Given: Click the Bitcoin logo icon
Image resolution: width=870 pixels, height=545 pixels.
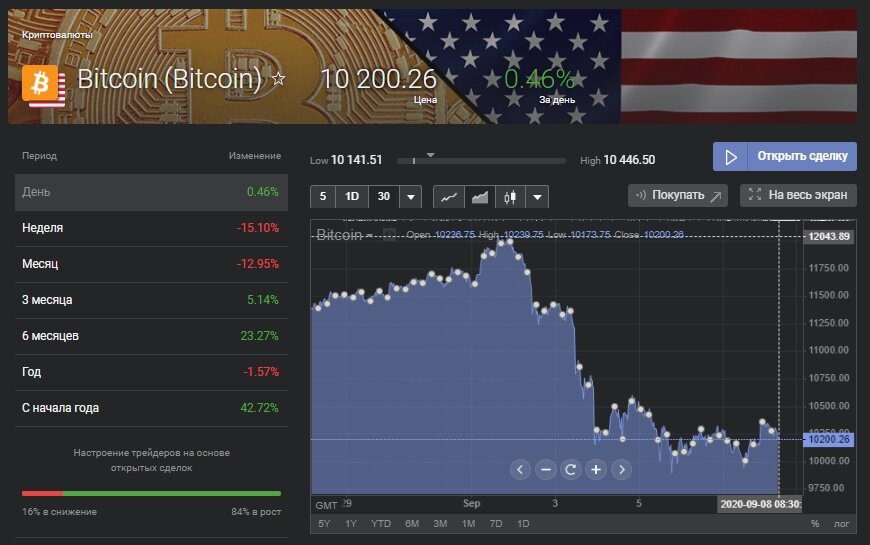Looking at the screenshot, I should 43,86.
